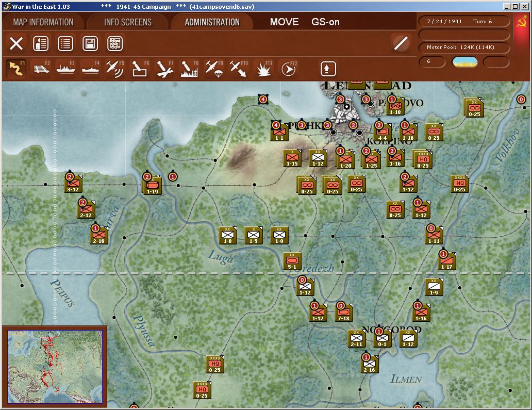Click the boxed up-arrow toolbar icon
This screenshot has width=532, height=410.
point(328,69)
